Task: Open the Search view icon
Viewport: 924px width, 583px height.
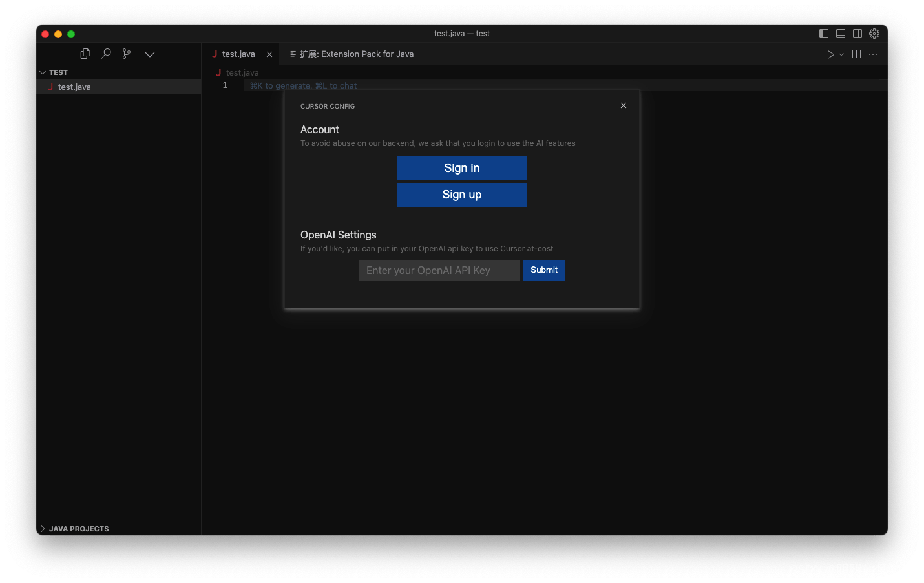Action: [x=106, y=54]
